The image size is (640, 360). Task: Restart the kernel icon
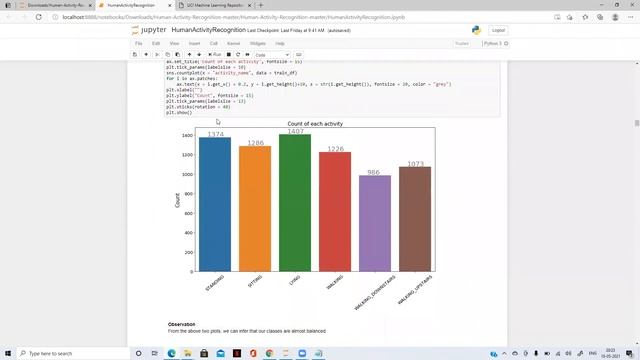coord(238,55)
